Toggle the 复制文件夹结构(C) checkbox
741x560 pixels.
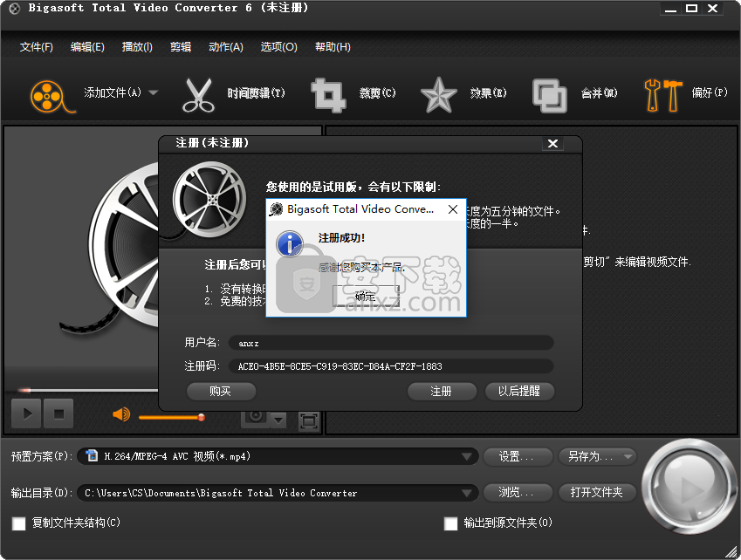point(19,523)
